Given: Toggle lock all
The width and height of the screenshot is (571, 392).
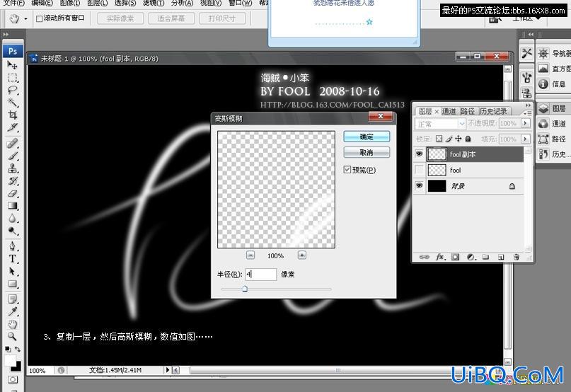Looking at the screenshot, I should (468, 139).
